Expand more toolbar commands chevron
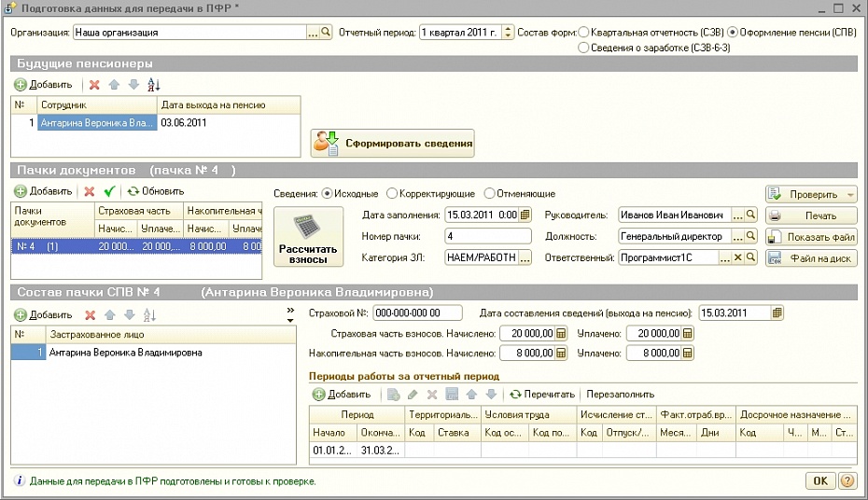 pyautogui.click(x=290, y=314)
